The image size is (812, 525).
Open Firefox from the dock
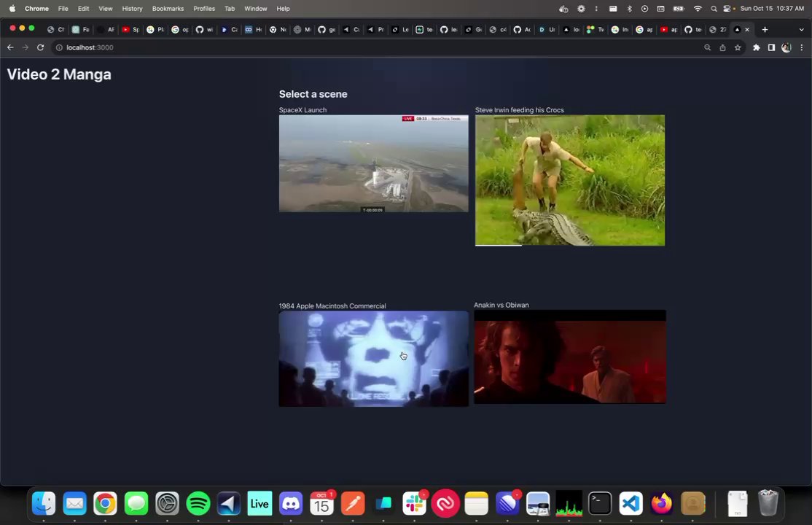point(662,503)
